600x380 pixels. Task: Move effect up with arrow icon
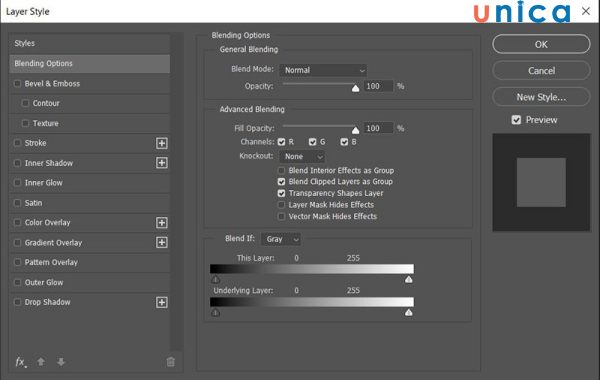(x=41, y=362)
